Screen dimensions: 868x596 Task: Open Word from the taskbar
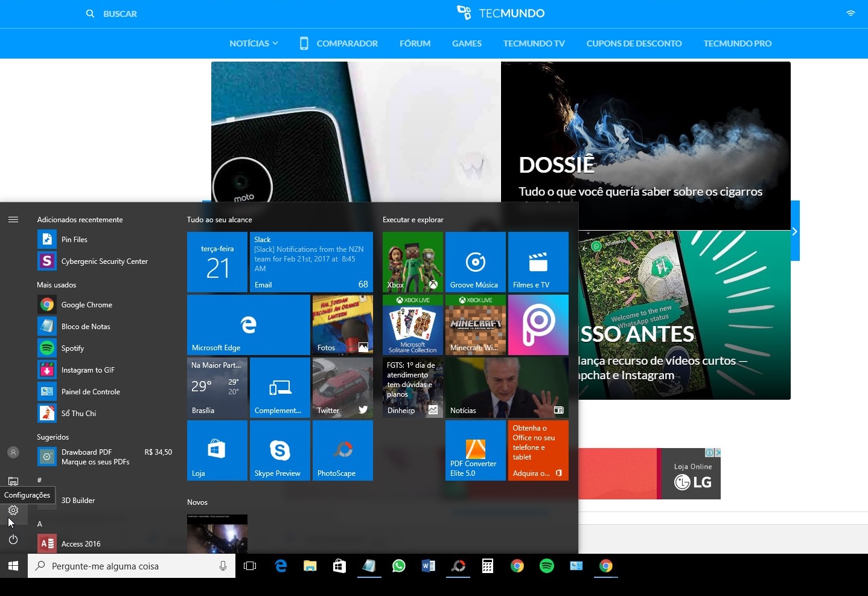(429, 566)
